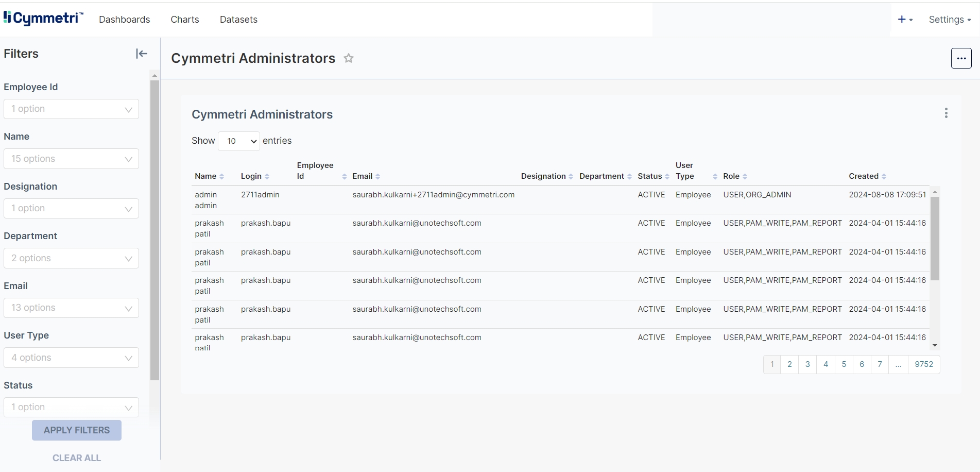Change the show entries count dropdown
This screenshot has width=980, height=472.
click(239, 141)
